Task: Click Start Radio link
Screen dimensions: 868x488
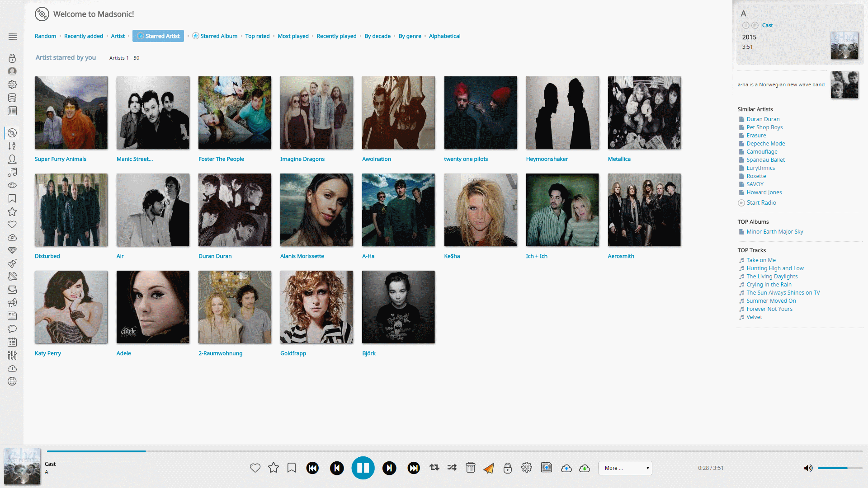Action: click(761, 203)
